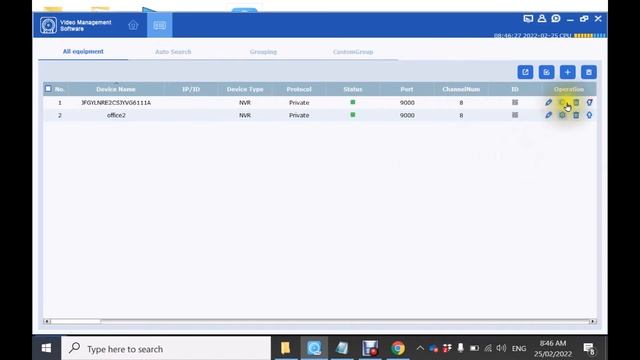640x360 pixels.
Task: Sort by Device Name column header
Action: pyautogui.click(x=116, y=89)
